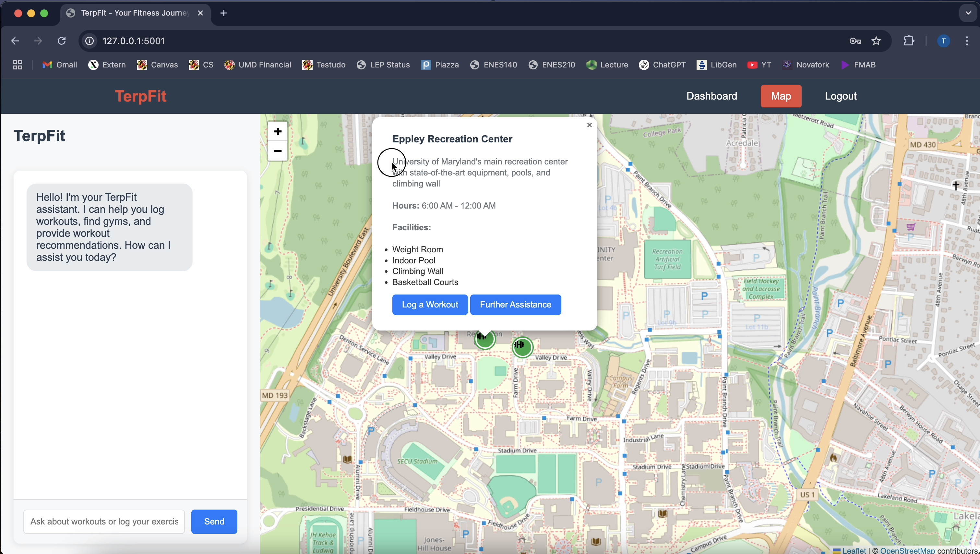Viewport: 980px width, 554px height.
Task: Bookmark page with the star icon
Action: 876,41
